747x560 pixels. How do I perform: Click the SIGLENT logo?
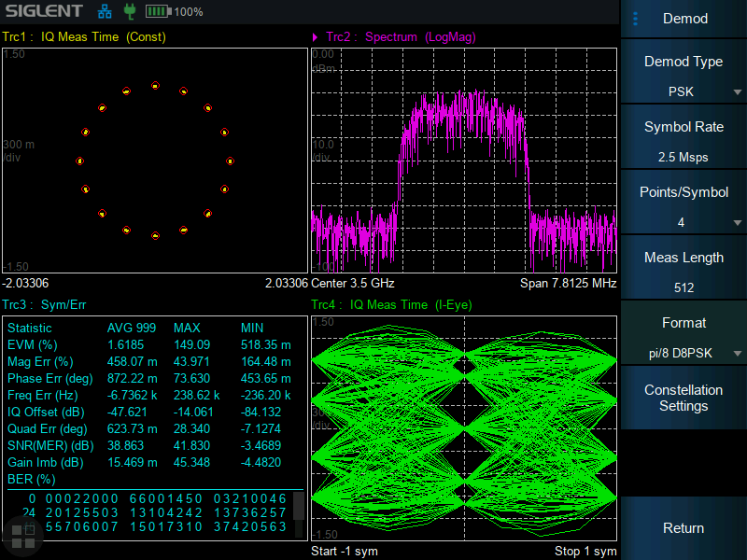(44, 12)
